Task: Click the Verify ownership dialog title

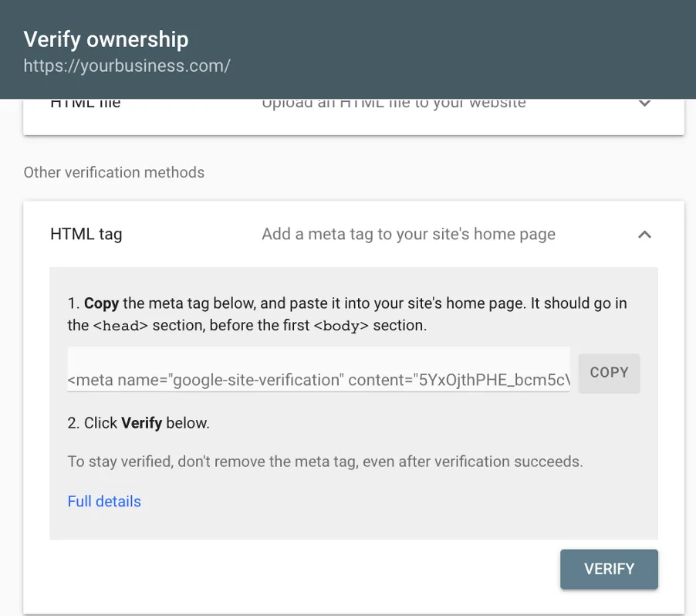Action: [106, 39]
